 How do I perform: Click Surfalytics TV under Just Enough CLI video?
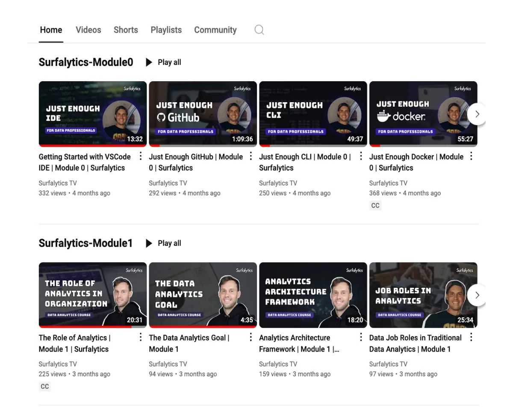pos(278,183)
